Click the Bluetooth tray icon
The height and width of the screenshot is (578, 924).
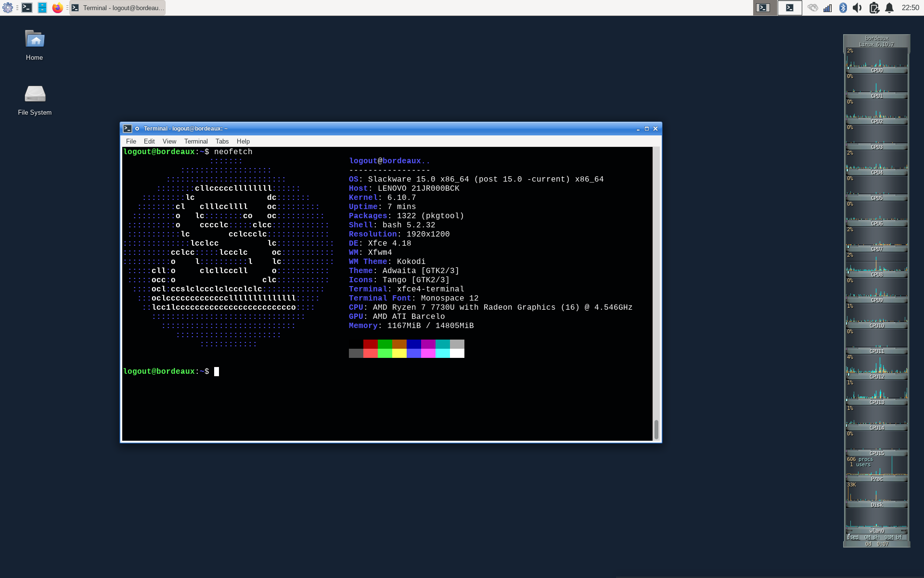click(x=843, y=8)
